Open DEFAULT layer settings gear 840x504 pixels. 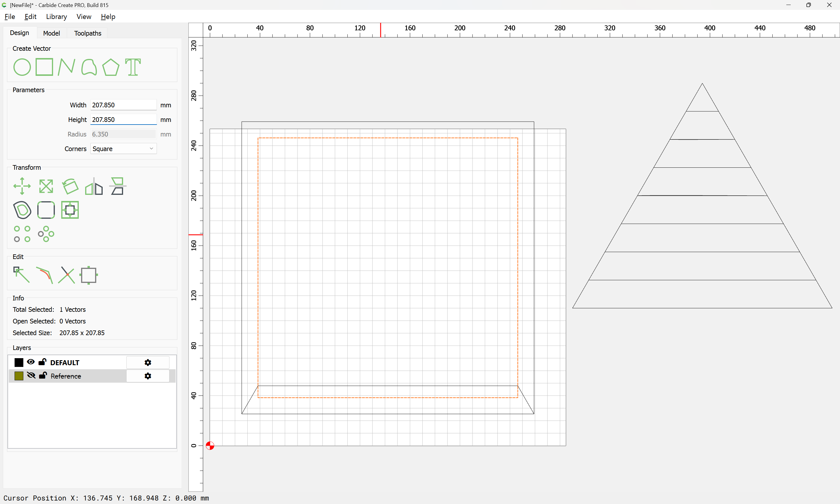(148, 363)
